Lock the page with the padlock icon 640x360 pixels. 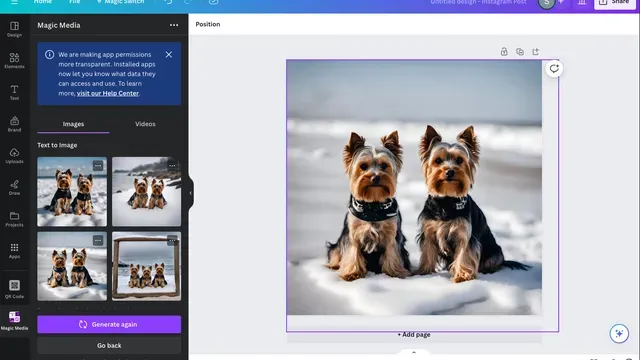[x=504, y=51]
